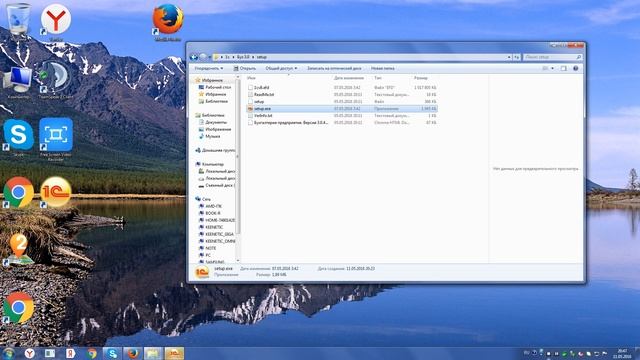Screen dimensions: 640x360
Task: Click the Explorer Forward navigation arrow
Action: tap(203, 57)
